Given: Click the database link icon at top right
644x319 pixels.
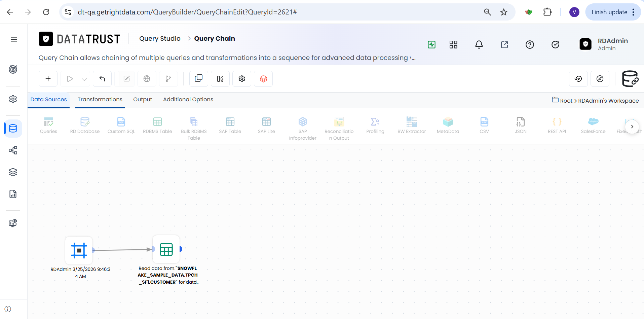Looking at the screenshot, I should [630, 79].
